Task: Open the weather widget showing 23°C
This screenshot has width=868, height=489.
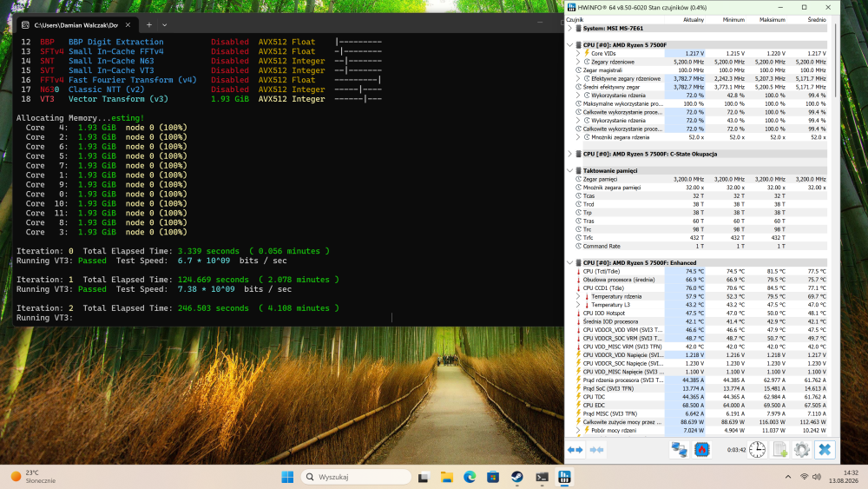Action: 34,477
